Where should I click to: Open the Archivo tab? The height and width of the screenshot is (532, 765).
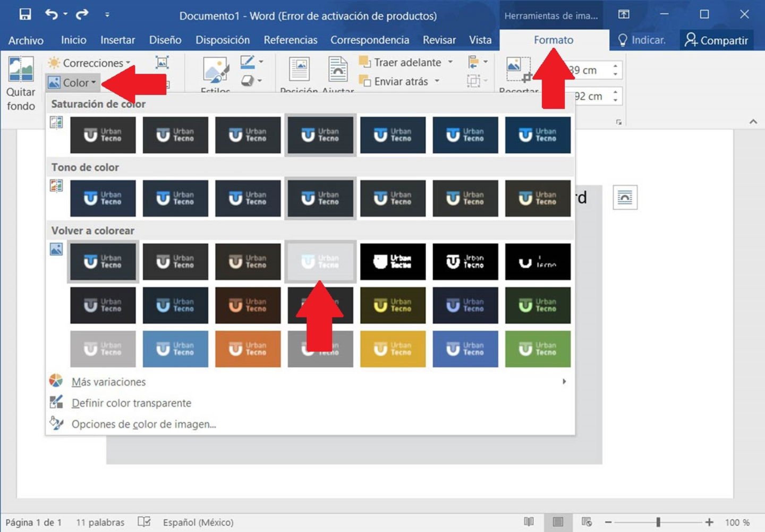[25, 40]
